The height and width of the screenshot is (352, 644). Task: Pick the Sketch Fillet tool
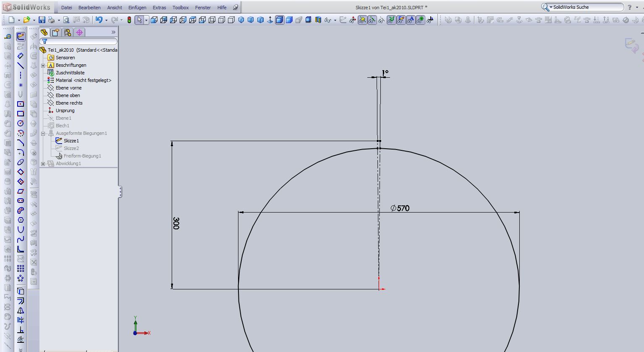[x=21, y=152]
